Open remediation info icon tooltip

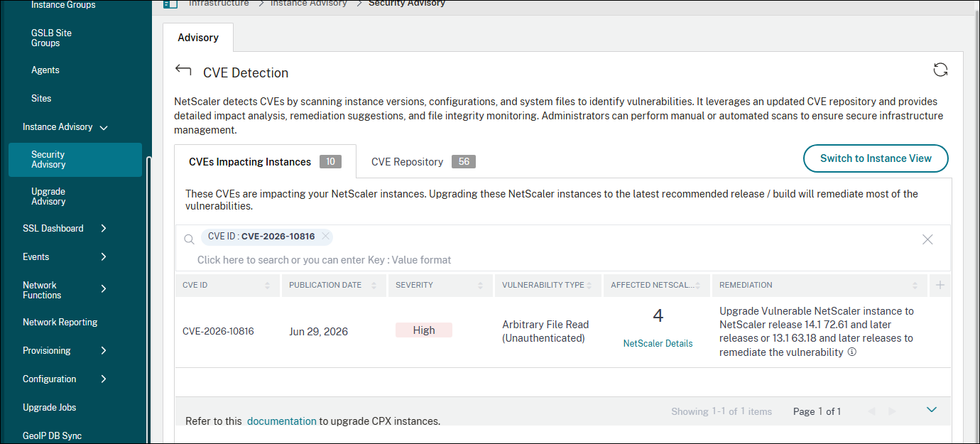tap(852, 352)
